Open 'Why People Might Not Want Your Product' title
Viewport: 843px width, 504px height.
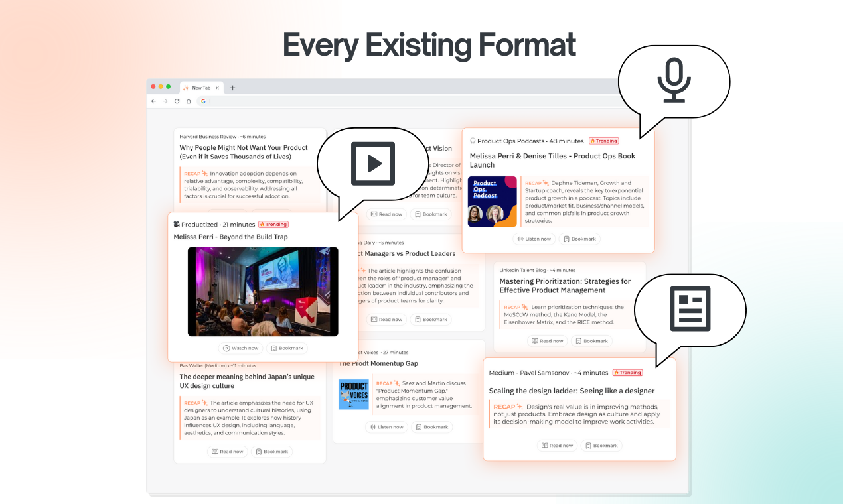point(244,152)
